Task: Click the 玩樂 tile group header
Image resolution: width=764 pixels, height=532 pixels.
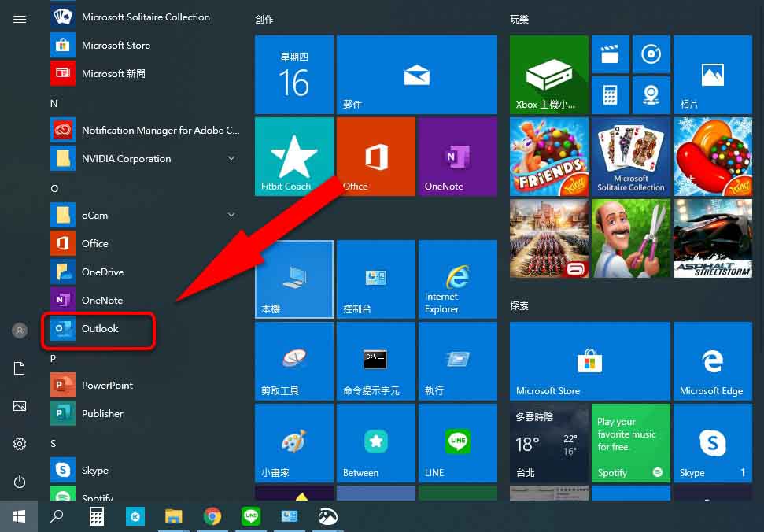Action: coord(519,20)
